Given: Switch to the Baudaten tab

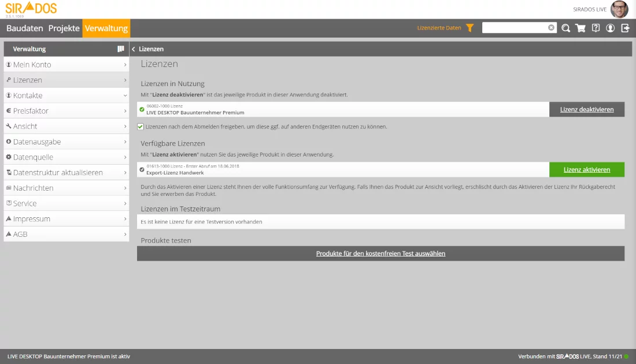Looking at the screenshot, I should click(x=25, y=28).
